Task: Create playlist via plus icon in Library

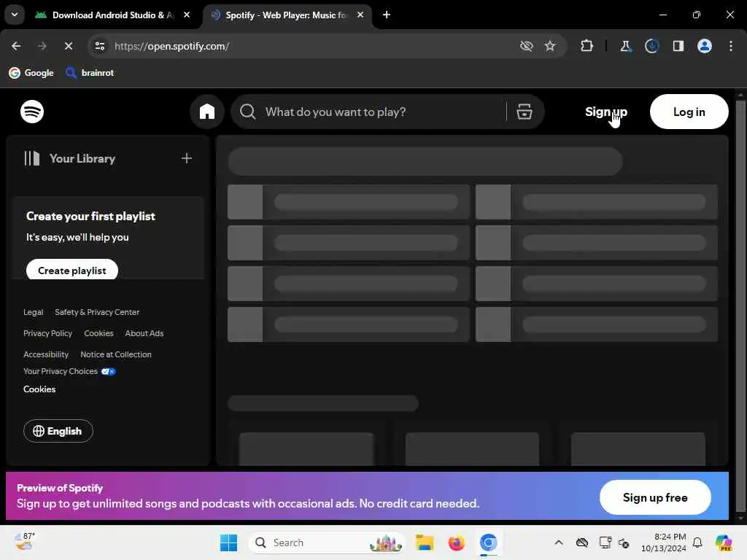Action: 186,158
